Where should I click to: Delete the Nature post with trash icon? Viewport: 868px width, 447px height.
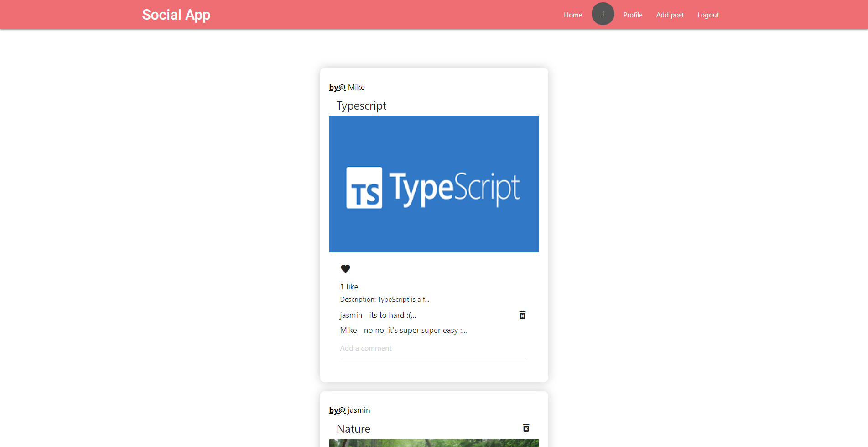point(526,428)
